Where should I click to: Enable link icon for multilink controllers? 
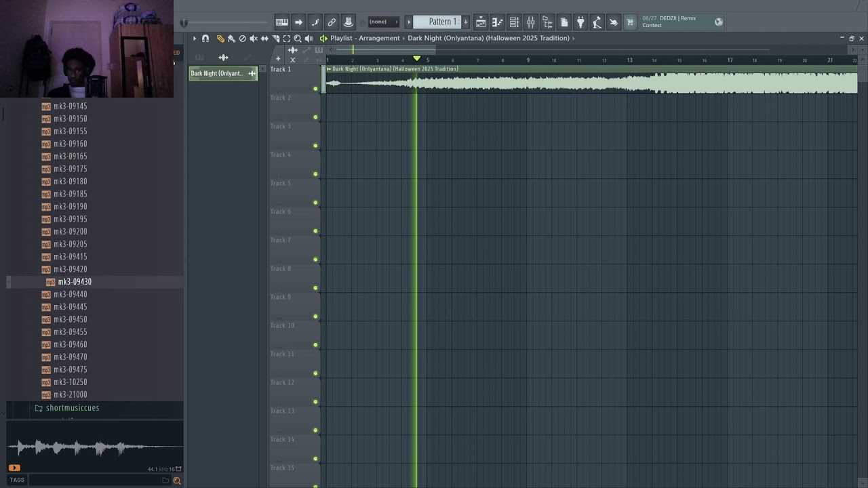pyautogui.click(x=332, y=22)
